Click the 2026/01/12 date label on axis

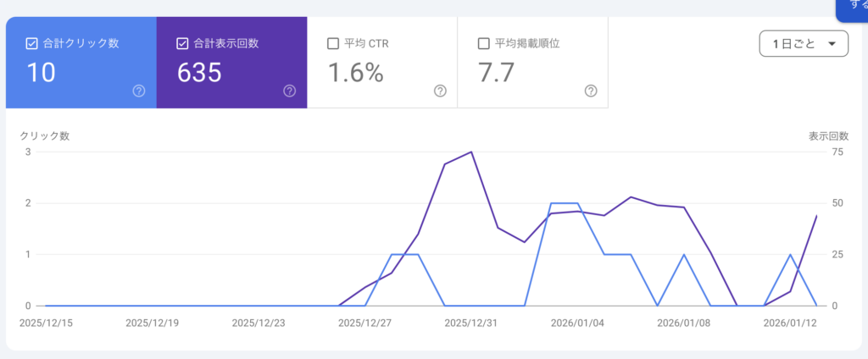[x=789, y=323]
